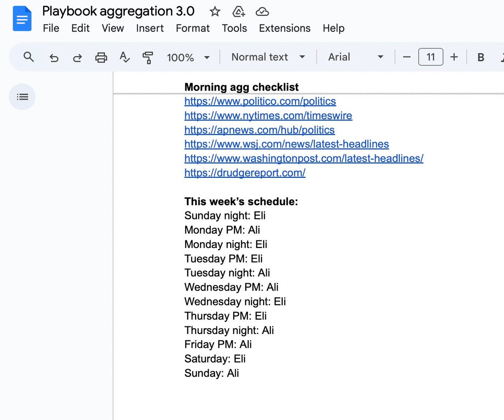Toggle bold formatting
The height and width of the screenshot is (420, 504).
click(x=481, y=57)
